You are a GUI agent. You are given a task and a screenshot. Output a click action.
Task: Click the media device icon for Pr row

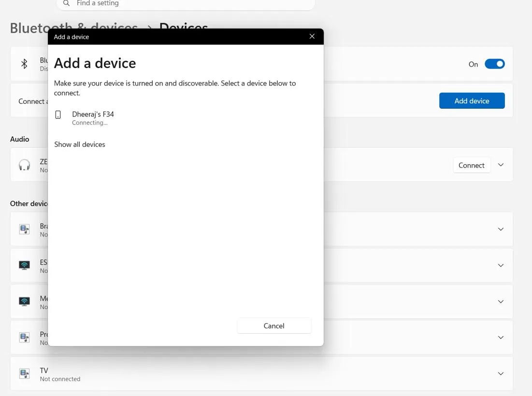[24, 338]
